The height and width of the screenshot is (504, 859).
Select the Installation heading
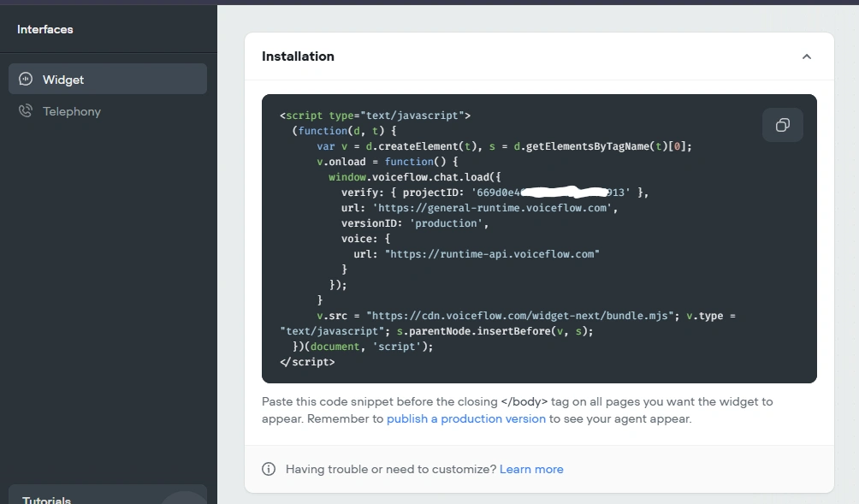[298, 56]
